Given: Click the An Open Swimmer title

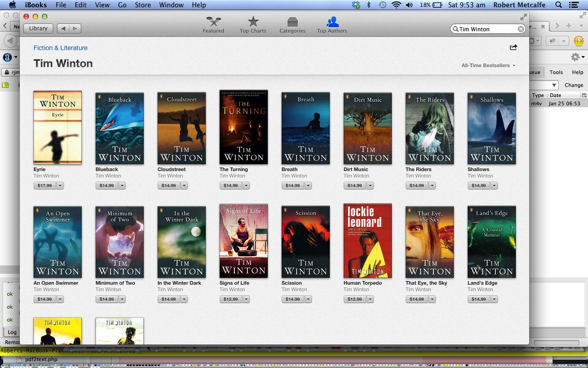Looking at the screenshot, I should pos(56,283).
